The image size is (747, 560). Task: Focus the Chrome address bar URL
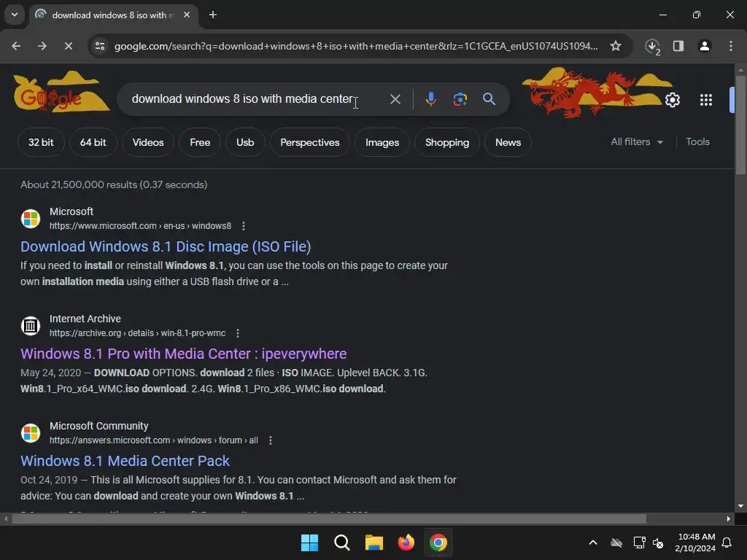tap(356, 46)
